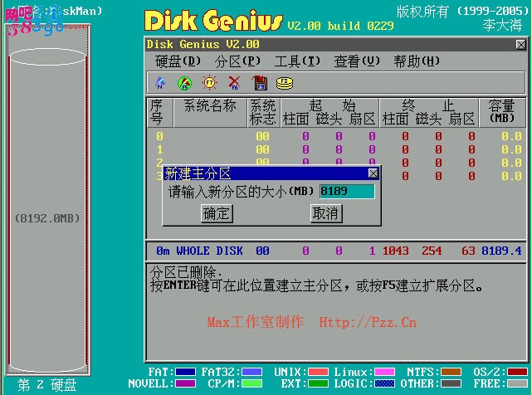This screenshot has width=532, height=395.
Task: Click the EXT legend color swatch
Action: tap(318, 383)
